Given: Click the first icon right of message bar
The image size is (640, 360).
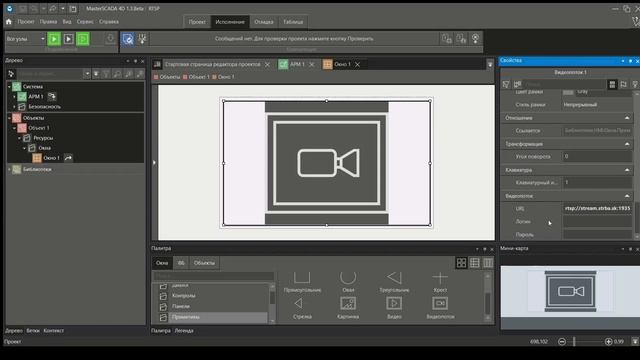Looking at the screenshot, I should pos(447,39).
